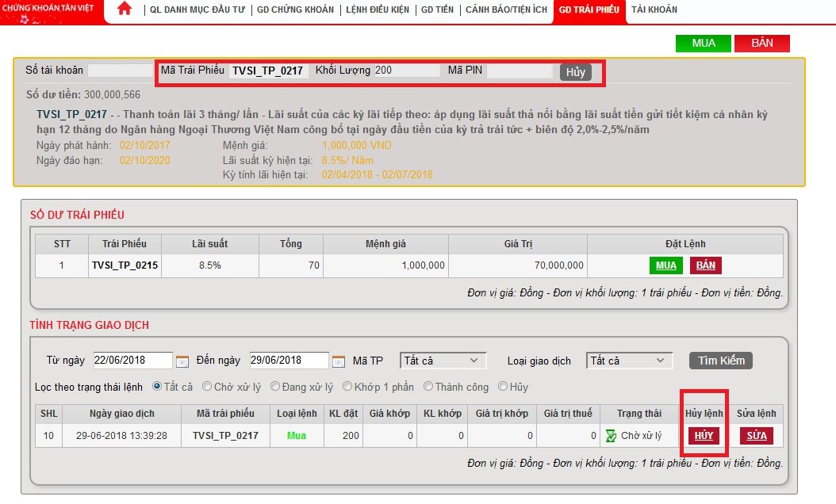Switch to GD Trái Phiếu tab
The height and width of the screenshot is (504, 836).
(x=589, y=10)
